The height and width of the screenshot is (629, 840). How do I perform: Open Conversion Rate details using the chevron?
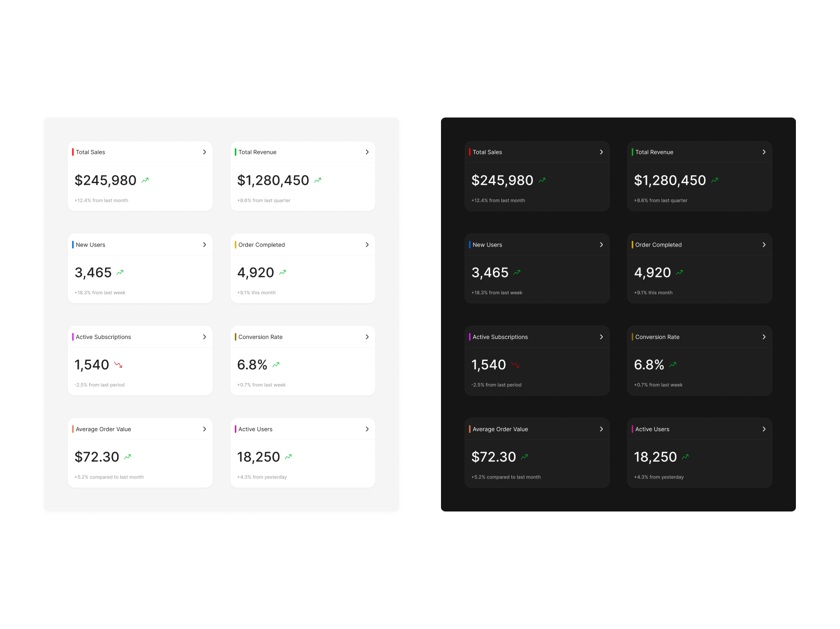(x=367, y=337)
